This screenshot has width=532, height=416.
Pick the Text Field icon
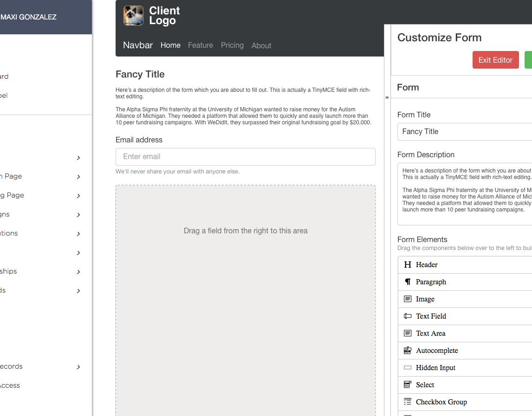(408, 316)
